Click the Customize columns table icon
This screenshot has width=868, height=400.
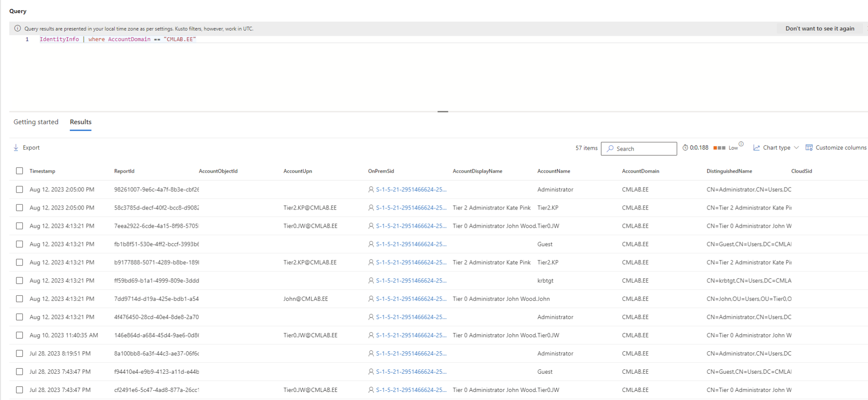(809, 148)
